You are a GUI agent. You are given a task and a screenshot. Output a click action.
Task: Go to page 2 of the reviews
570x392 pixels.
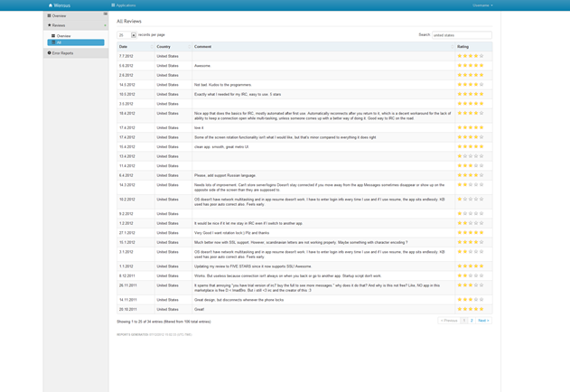click(x=472, y=321)
